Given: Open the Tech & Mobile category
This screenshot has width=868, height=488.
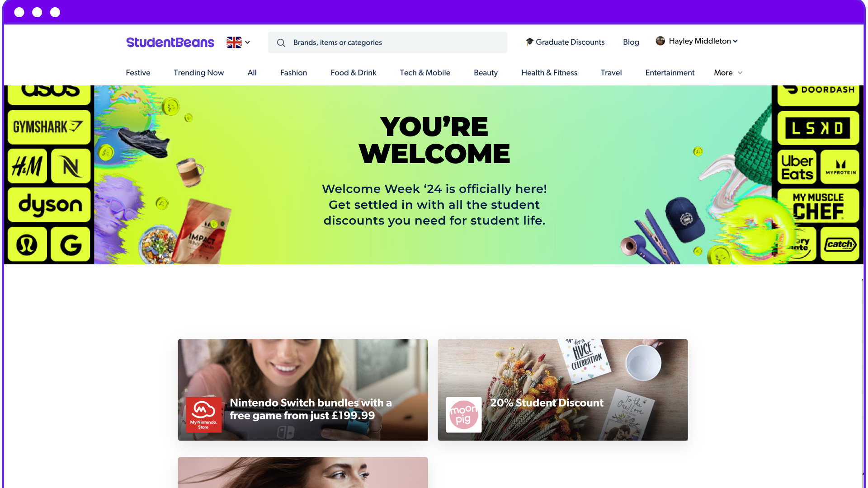Looking at the screenshot, I should point(425,73).
